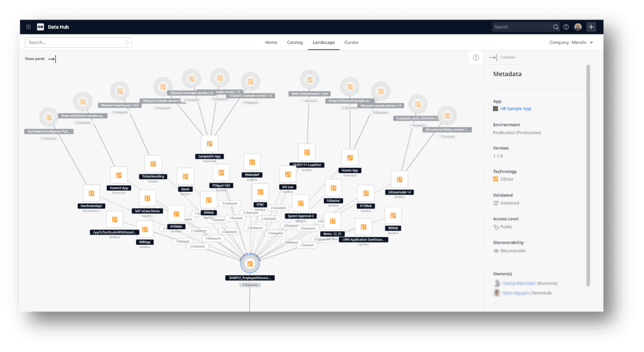Viewport: 644px width, 352px height.
Task: Select the blank app node
Action: pos(185,177)
